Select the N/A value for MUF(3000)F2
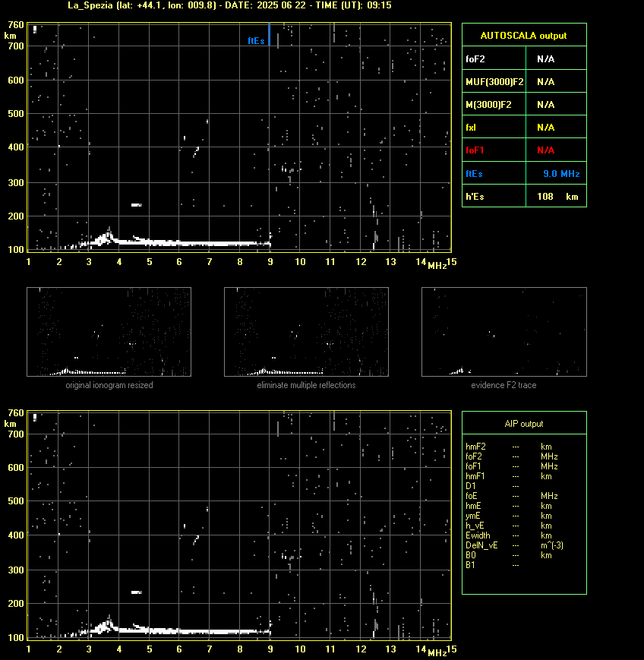 coord(545,82)
